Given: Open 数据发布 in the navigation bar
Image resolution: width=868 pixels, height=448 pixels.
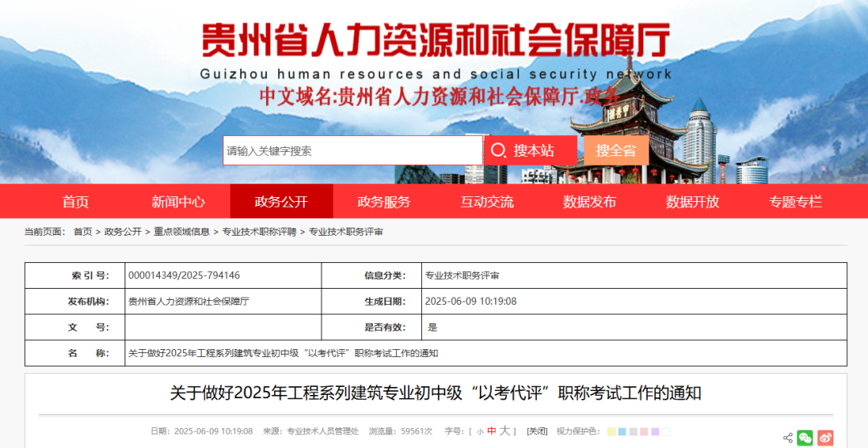Looking at the screenshot, I should [x=589, y=202].
